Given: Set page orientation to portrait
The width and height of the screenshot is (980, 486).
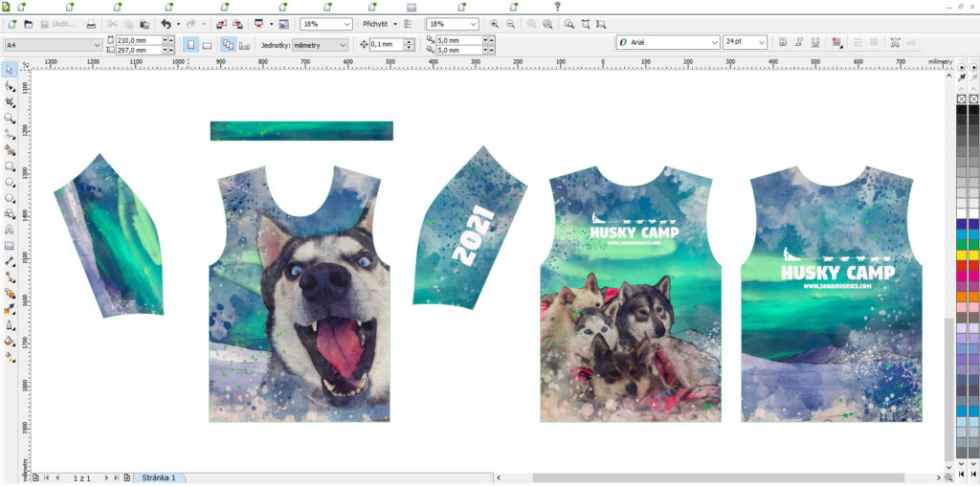Looking at the screenshot, I should pos(191,45).
